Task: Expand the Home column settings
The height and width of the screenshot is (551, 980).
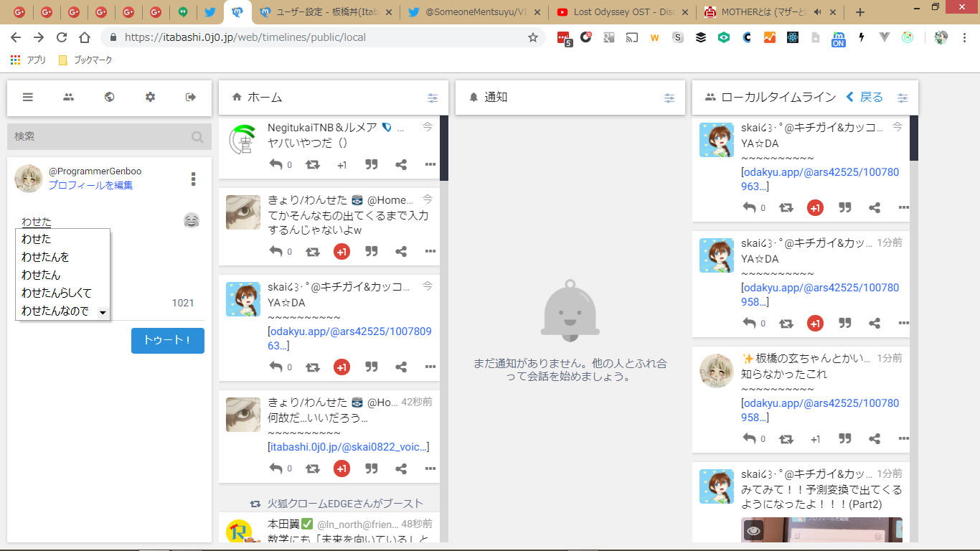Action: [433, 98]
